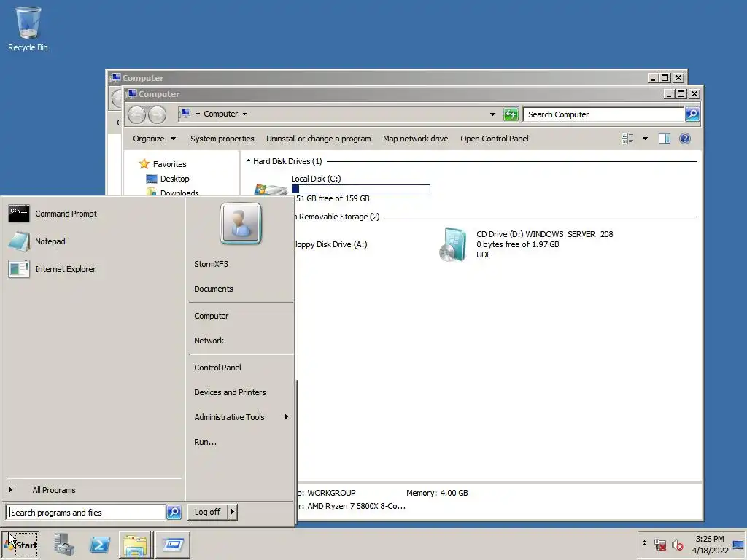Select Downloads in the Favorites tree
Image resolution: width=747 pixels, height=560 pixels.
coord(179,192)
